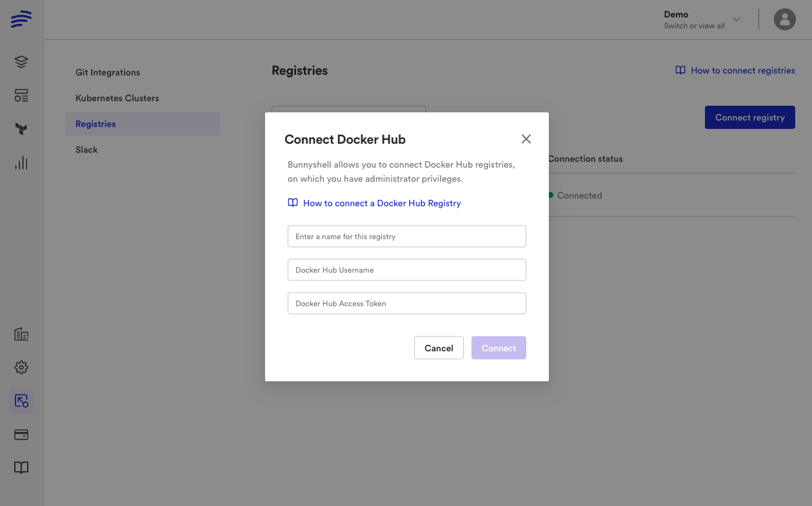
Task: Open the Bunnyshell logo home
Action: click(x=21, y=19)
